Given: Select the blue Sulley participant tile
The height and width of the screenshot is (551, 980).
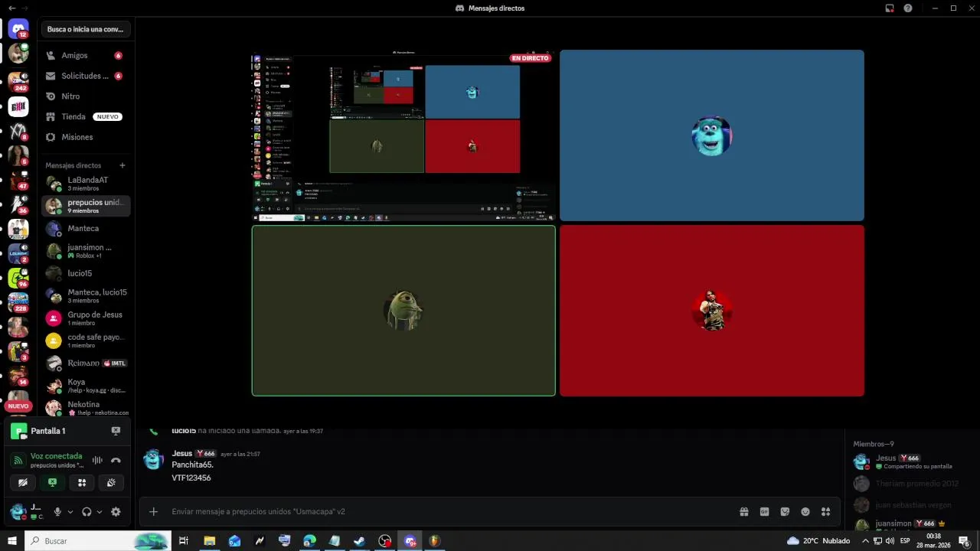Looking at the screenshot, I should point(712,135).
